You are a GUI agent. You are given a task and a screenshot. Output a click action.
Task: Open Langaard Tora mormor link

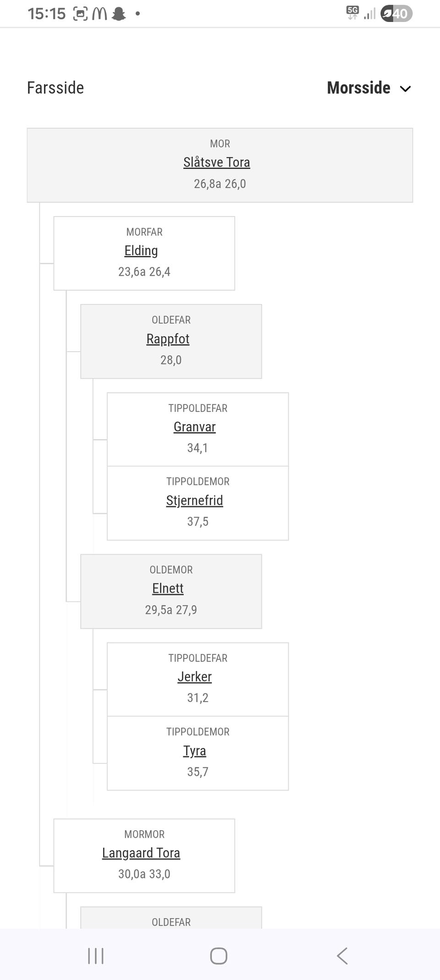(141, 853)
